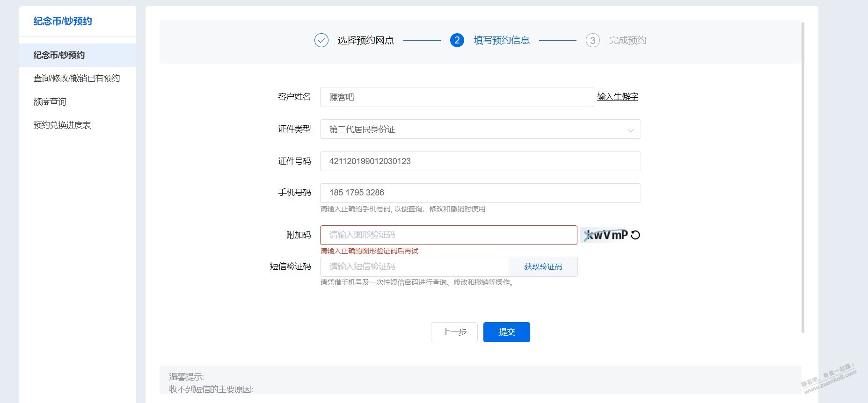Focus the 证件号码 input field
Screen dimensions: 868x403
[480, 161]
